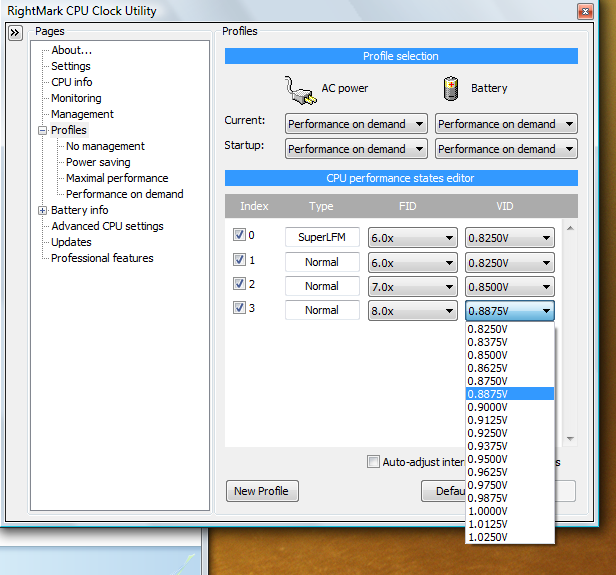Close the RightMark CPU Clock Utility window
The image size is (616, 575).
click(x=585, y=11)
